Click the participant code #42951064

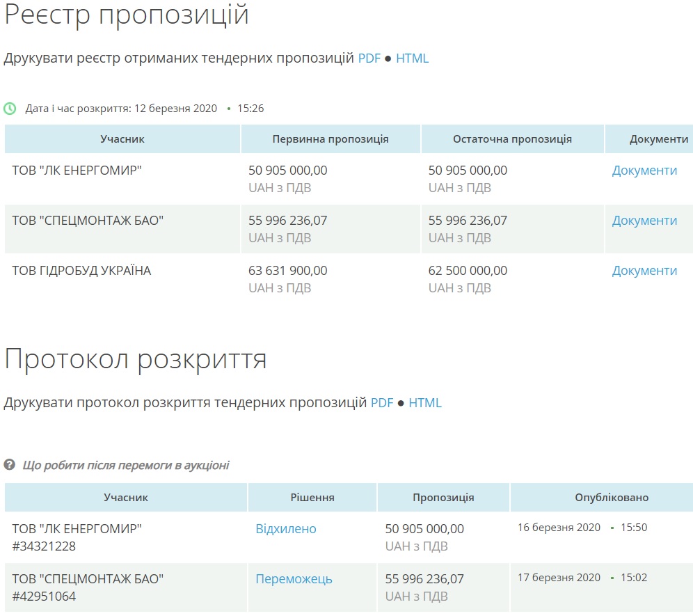point(44,597)
